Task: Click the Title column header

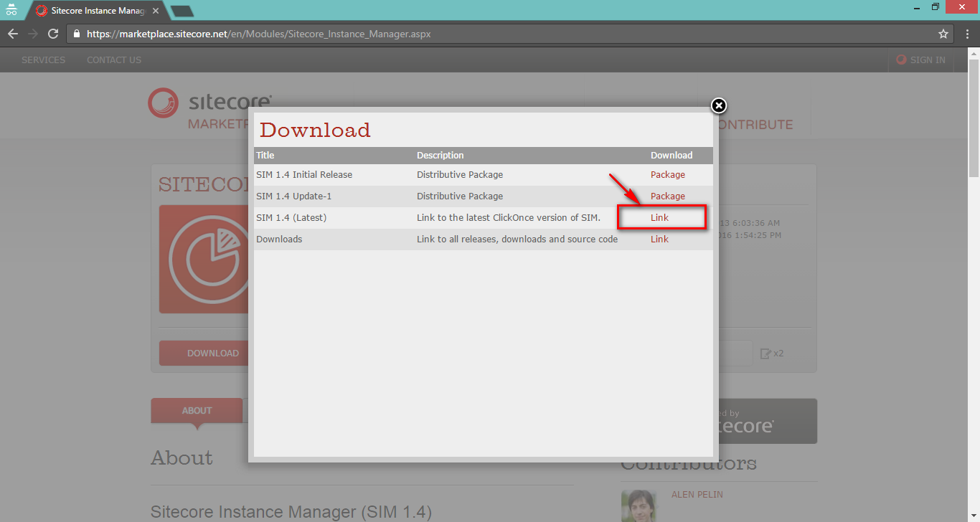Action: click(265, 156)
